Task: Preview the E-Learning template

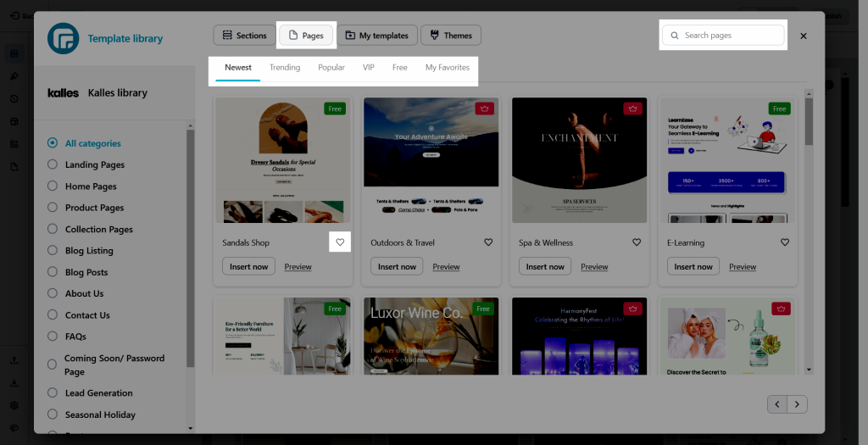Action: click(x=743, y=267)
